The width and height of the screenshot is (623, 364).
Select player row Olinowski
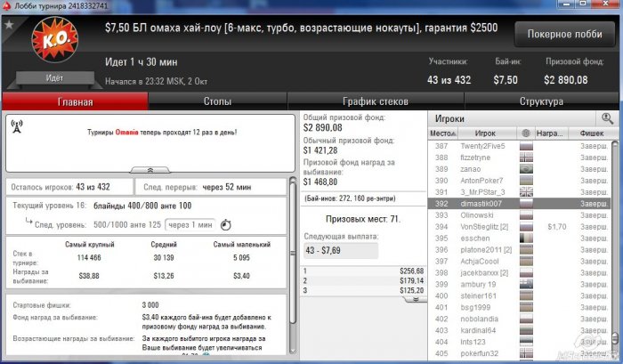tap(519, 215)
